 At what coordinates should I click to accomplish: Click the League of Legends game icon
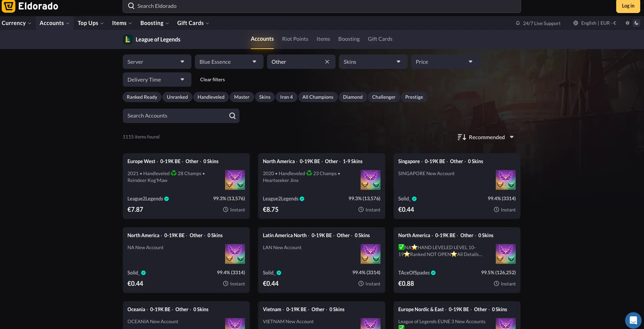click(x=127, y=39)
